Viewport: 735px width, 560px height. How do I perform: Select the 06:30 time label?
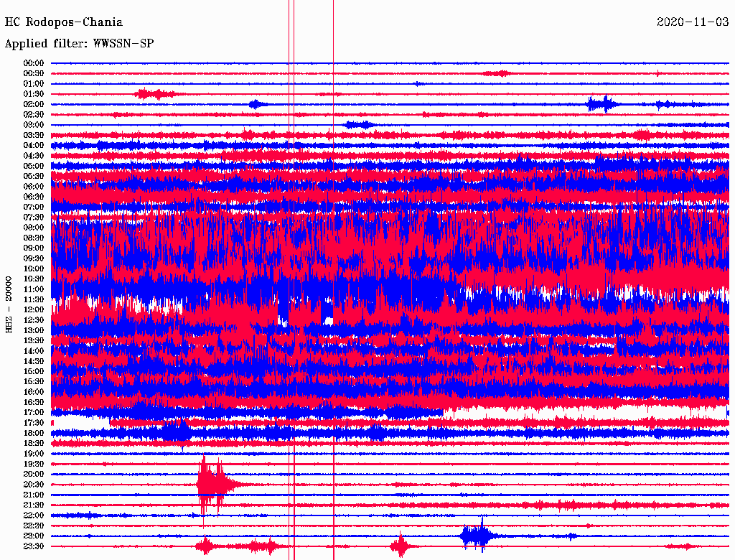(x=34, y=197)
